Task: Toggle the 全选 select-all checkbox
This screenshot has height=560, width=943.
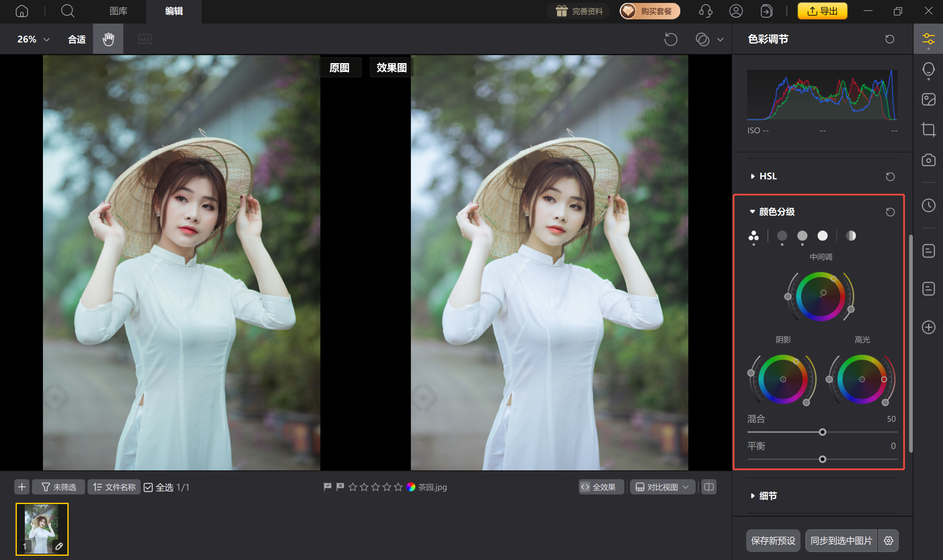Action: click(x=148, y=487)
